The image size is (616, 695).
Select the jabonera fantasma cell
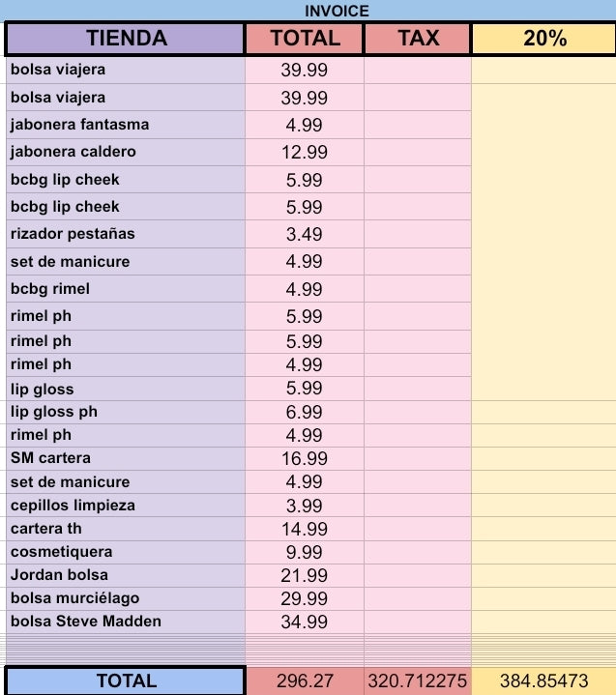tap(126, 125)
